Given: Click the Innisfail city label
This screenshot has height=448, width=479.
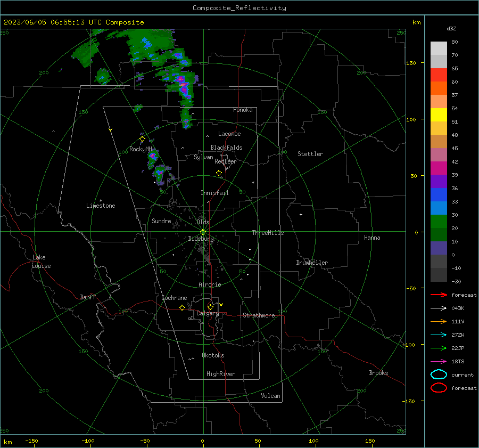Looking at the screenshot, I should [214, 193].
